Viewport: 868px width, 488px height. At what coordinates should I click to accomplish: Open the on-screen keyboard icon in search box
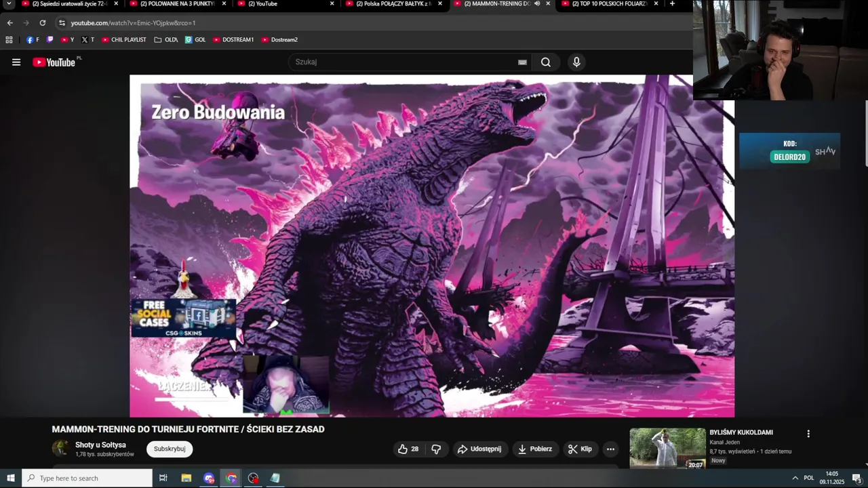click(522, 62)
